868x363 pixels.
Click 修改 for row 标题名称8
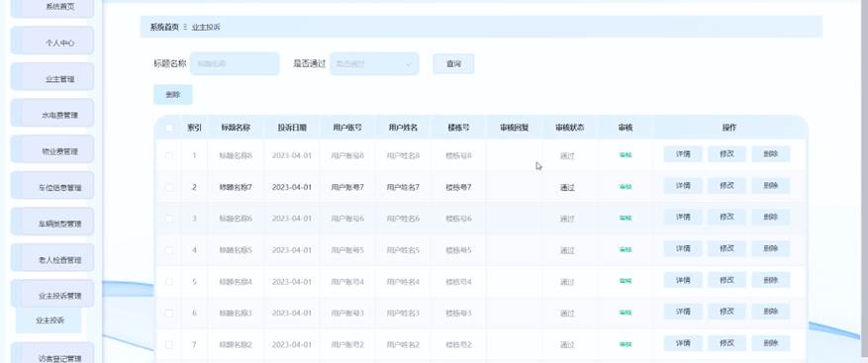(726, 154)
